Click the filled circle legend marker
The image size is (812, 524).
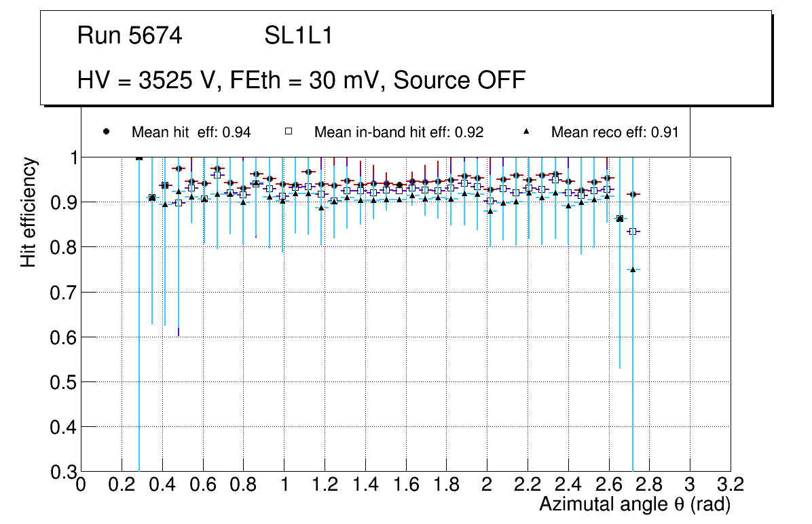click(x=106, y=132)
